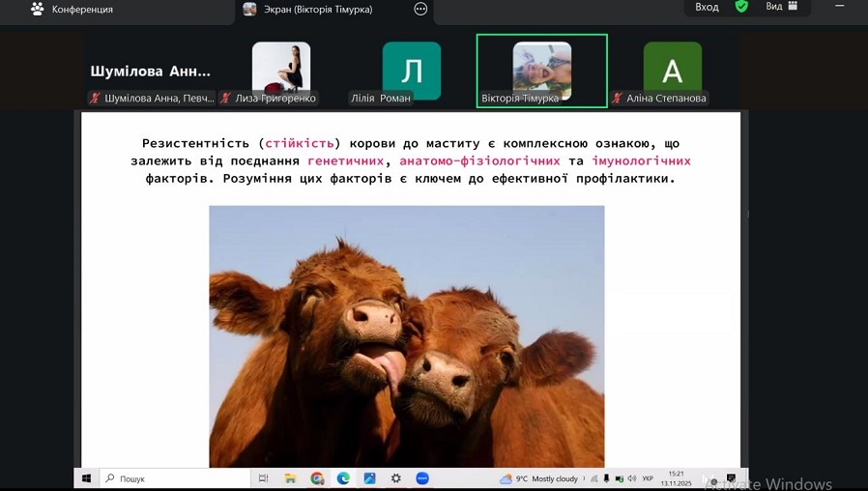Image resolution: width=868 pixels, height=491 pixels.
Task: Launch Microsoft Edge from the taskbar
Action: pyautogui.click(x=343, y=478)
